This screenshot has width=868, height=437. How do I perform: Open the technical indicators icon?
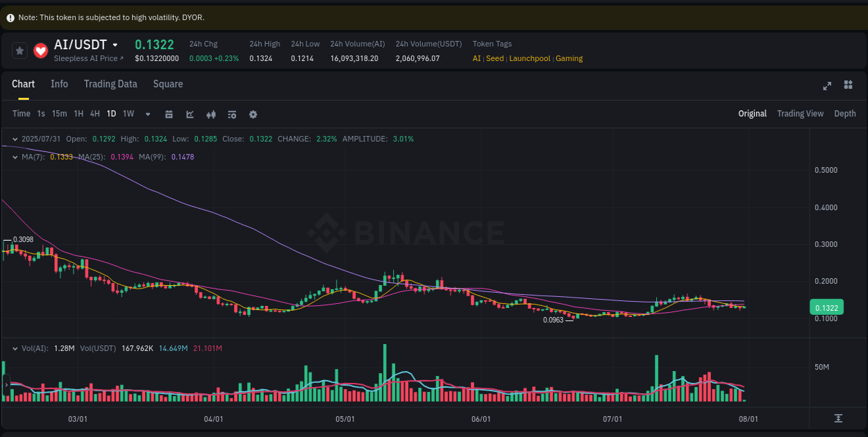click(x=211, y=114)
